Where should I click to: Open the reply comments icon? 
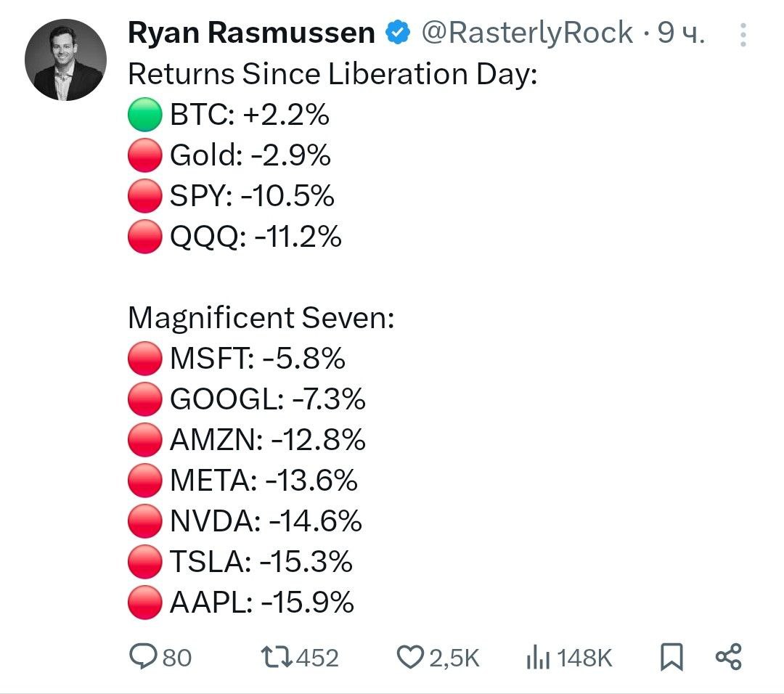pos(143,656)
